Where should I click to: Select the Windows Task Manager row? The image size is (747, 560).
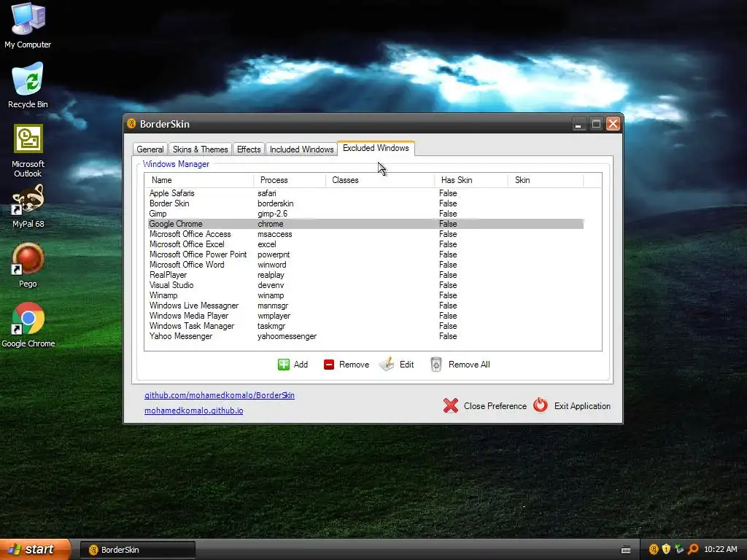[x=366, y=326]
